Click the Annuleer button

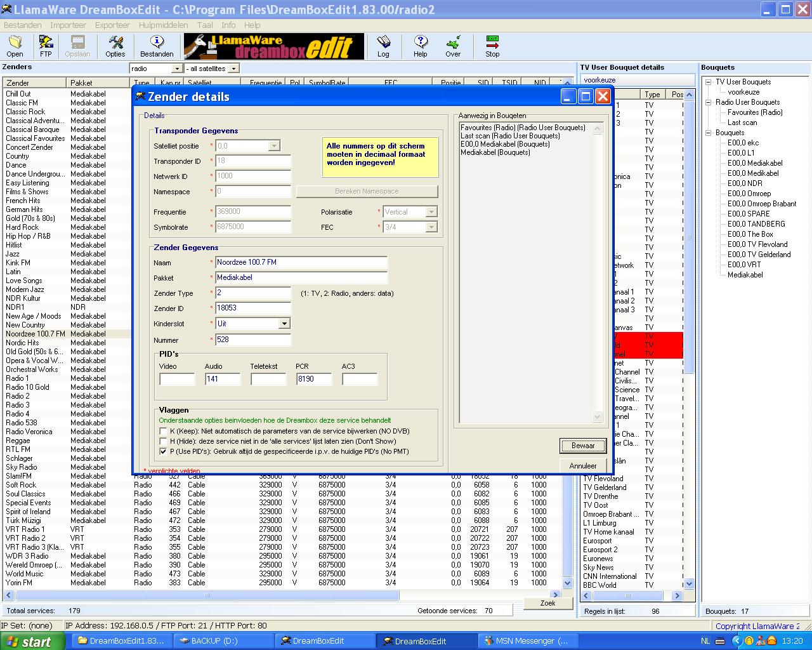click(583, 466)
